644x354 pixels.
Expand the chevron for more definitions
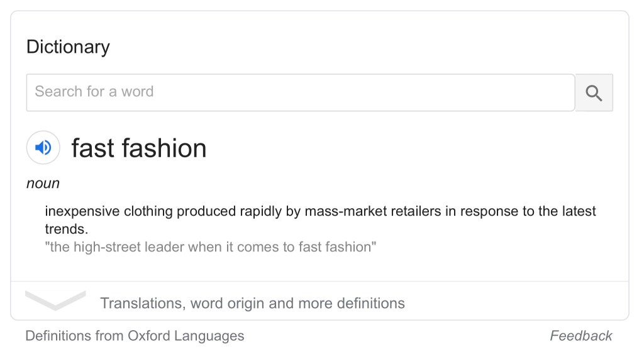55,300
